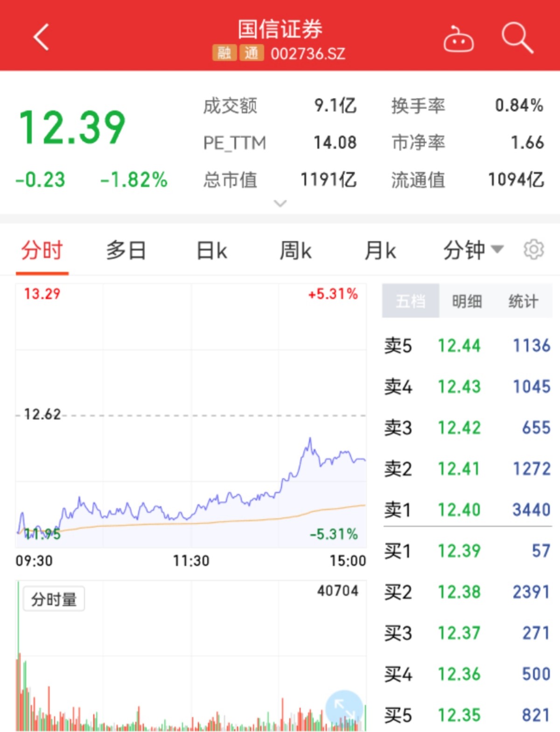The image size is (560, 732).
Task: Tap the 分时量 indicator button
Action: (x=54, y=599)
